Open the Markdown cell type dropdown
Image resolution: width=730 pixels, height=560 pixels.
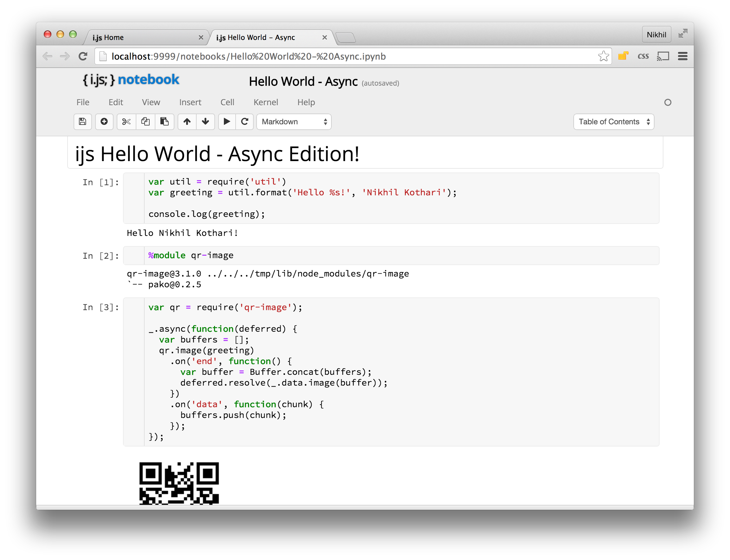294,122
